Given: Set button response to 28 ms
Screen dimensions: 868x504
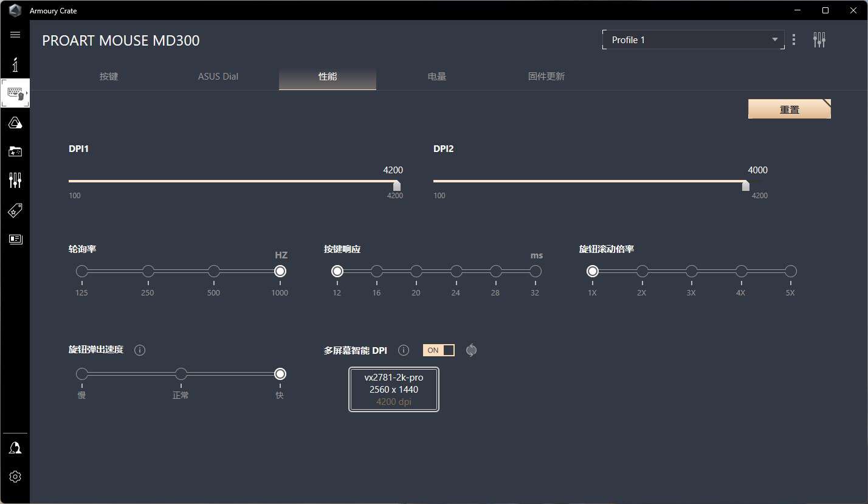Looking at the screenshot, I should pyautogui.click(x=495, y=271).
